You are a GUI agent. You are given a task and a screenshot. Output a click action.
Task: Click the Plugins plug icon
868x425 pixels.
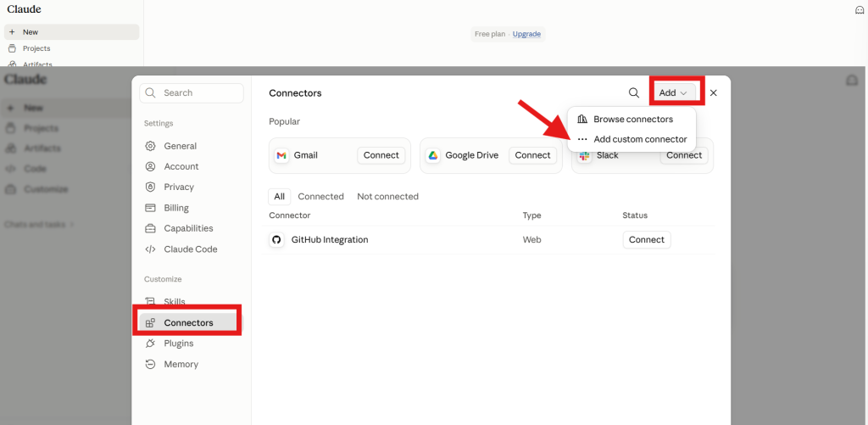point(150,343)
